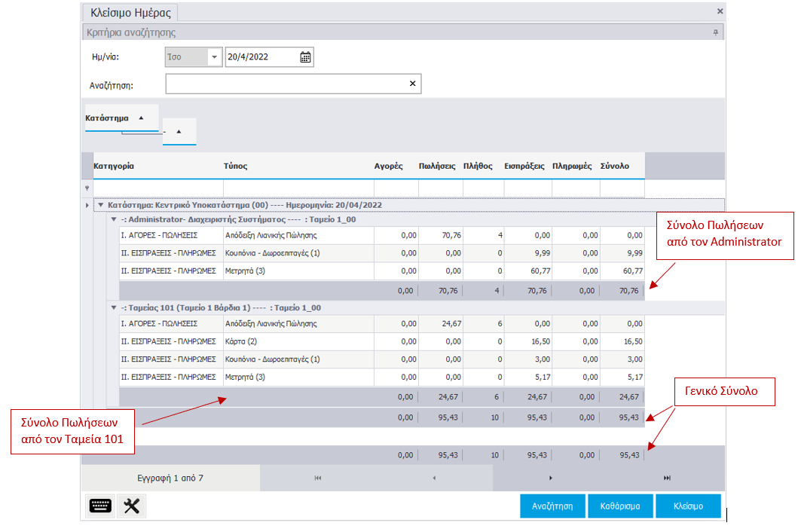Collapse the Ταμείας 101 group row

point(114,308)
